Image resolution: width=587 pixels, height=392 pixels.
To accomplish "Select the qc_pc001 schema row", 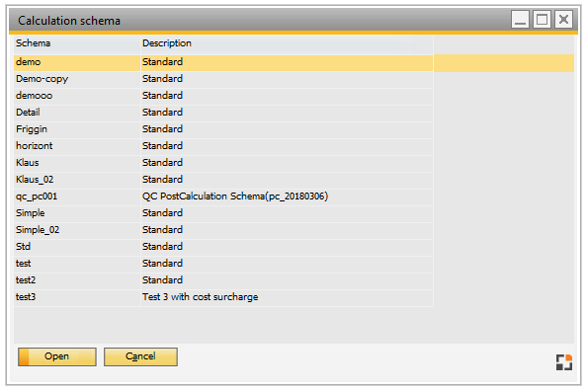I will [223, 196].
